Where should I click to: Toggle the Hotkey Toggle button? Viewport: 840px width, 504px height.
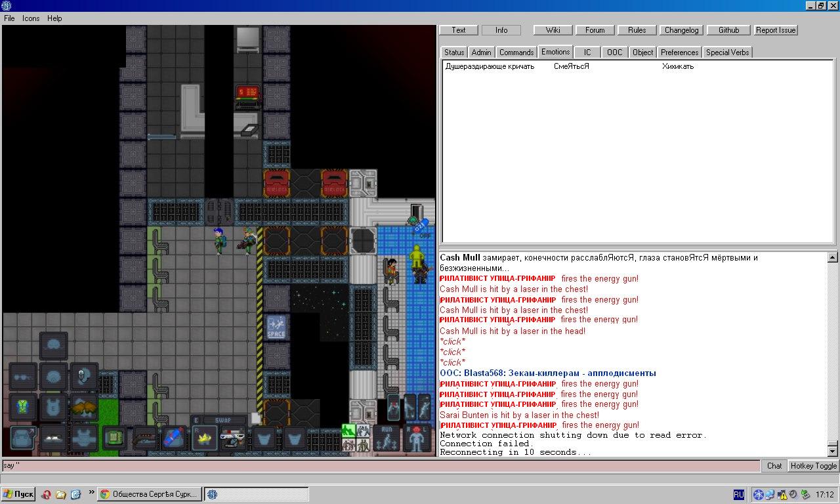pos(813,466)
